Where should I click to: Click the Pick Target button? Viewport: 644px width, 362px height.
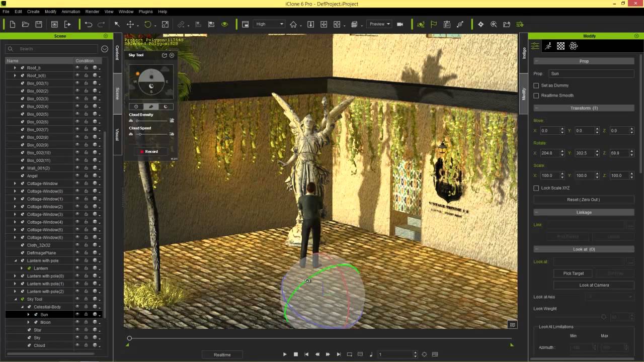click(x=574, y=274)
